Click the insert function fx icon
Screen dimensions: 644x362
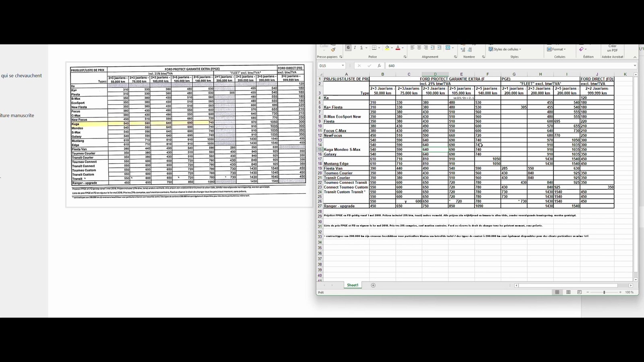click(379, 66)
